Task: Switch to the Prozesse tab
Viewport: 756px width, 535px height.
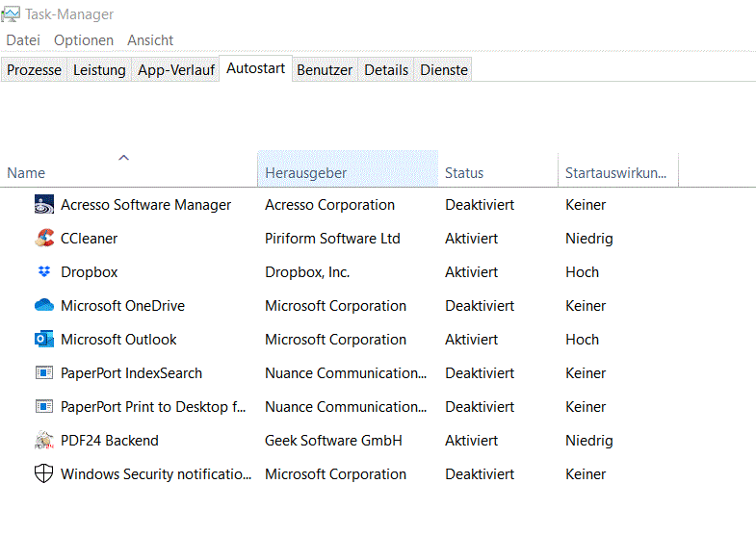Action: (35, 70)
